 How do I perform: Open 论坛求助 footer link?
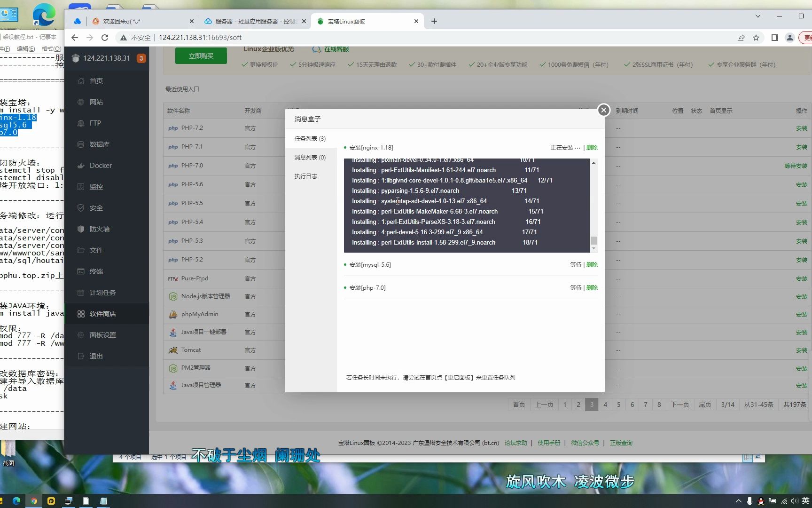515,443
